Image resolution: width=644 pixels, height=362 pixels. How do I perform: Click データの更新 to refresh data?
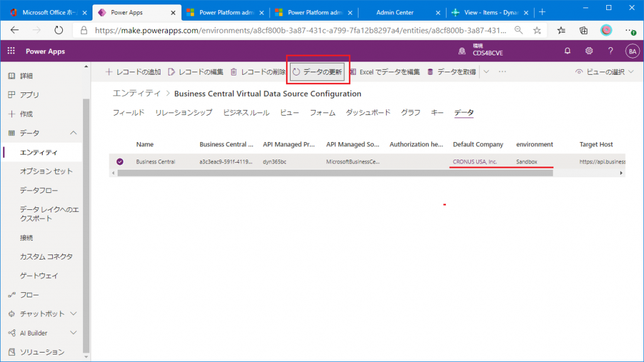[x=318, y=72]
